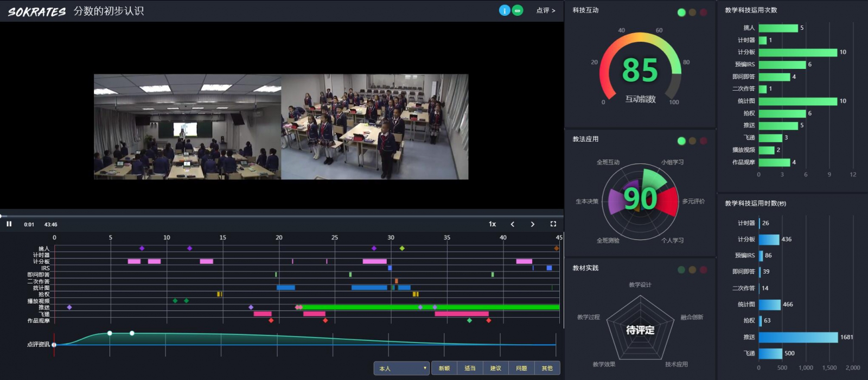Open the 本人 dropdown selector
The width and height of the screenshot is (868, 380).
point(401,368)
